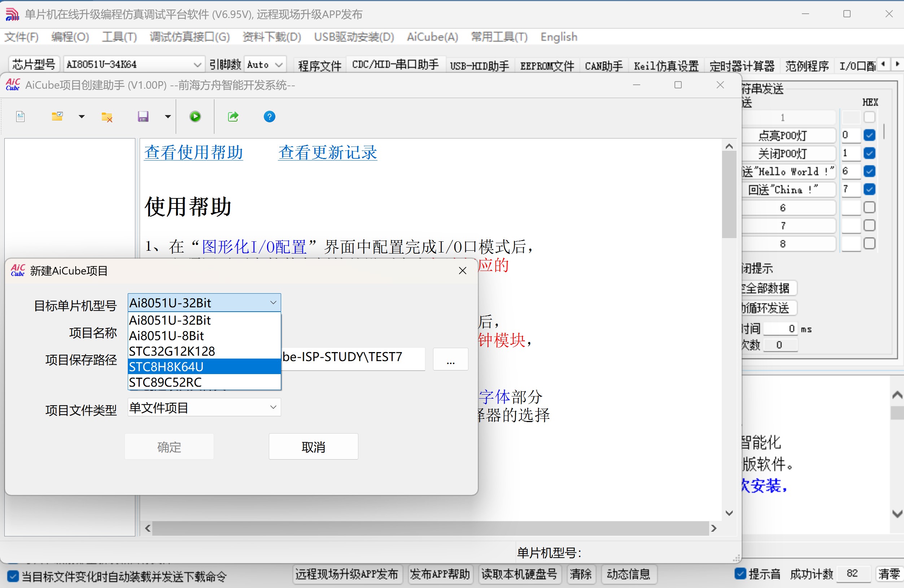Open the 工具(T) menu
Image resolution: width=904 pixels, height=588 pixels.
[119, 37]
